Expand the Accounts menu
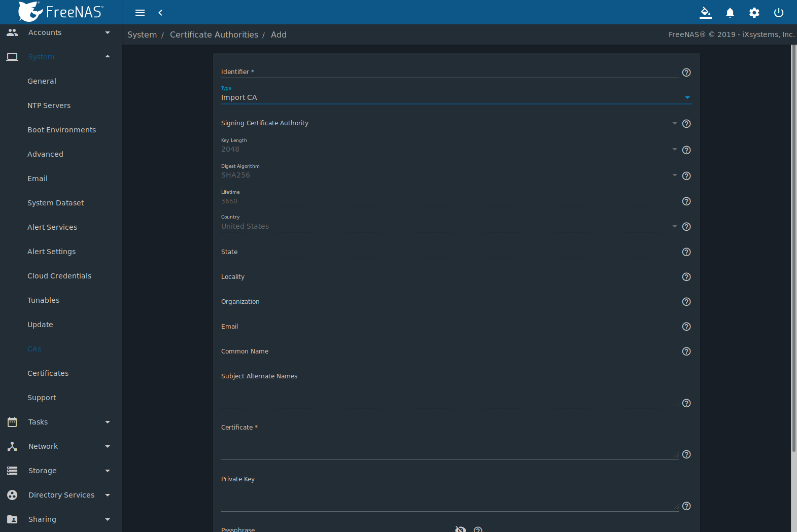This screenshot has width=797, height=532. coord(61,32)
